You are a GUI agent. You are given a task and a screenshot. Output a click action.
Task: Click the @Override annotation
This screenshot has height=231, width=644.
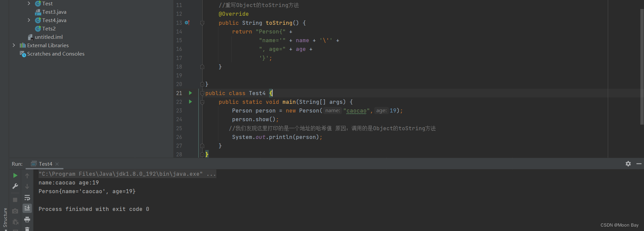tap(233, 14)
